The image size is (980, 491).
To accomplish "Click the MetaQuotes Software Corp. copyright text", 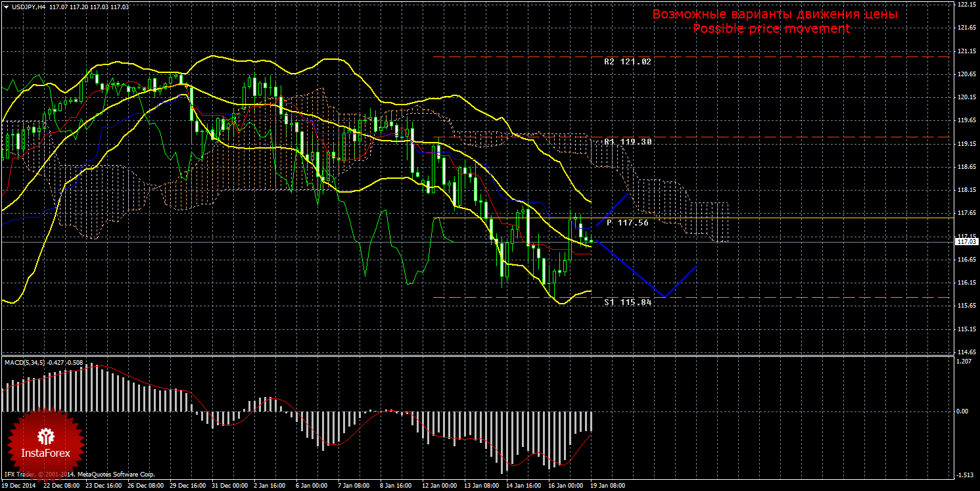I will pos(116,474).
